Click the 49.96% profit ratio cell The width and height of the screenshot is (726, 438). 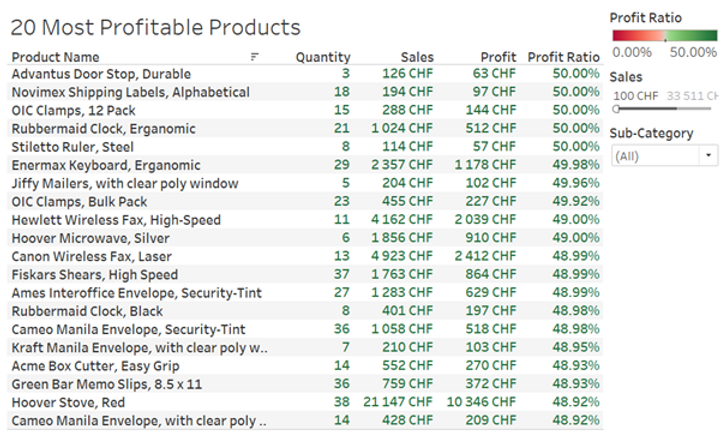(576, 183)
